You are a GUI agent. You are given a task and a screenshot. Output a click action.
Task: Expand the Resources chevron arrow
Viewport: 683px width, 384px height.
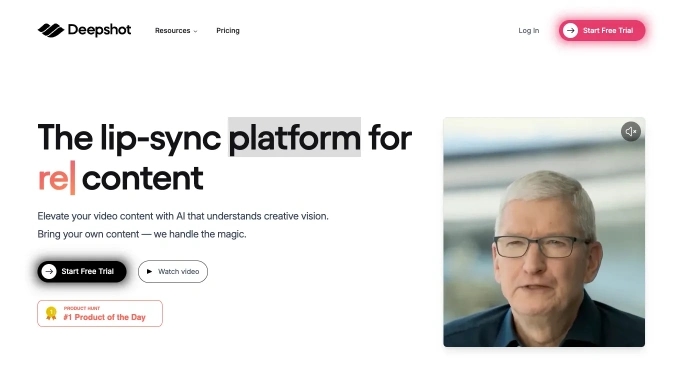click(196, 31)
